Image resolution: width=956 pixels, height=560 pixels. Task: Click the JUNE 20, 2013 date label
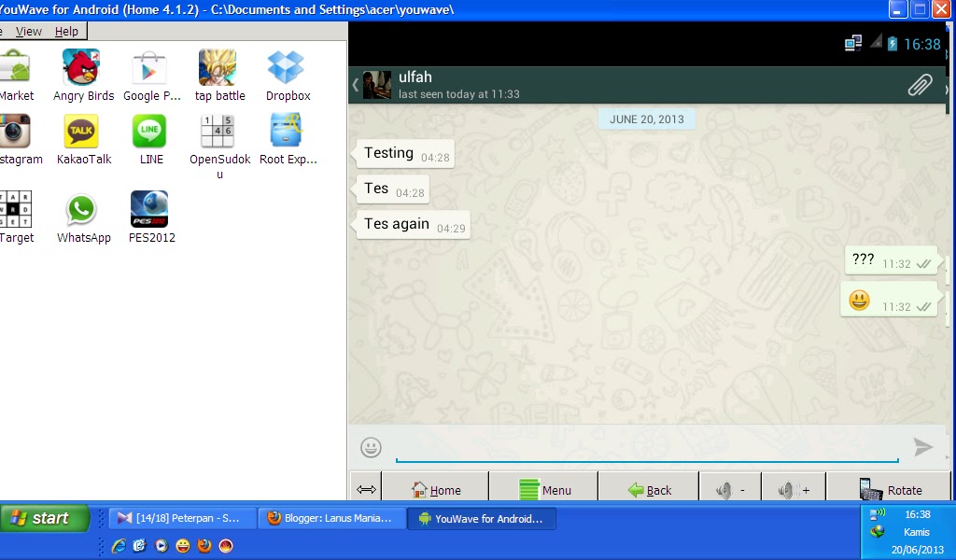pyautogui.click(x=647, y=119)
